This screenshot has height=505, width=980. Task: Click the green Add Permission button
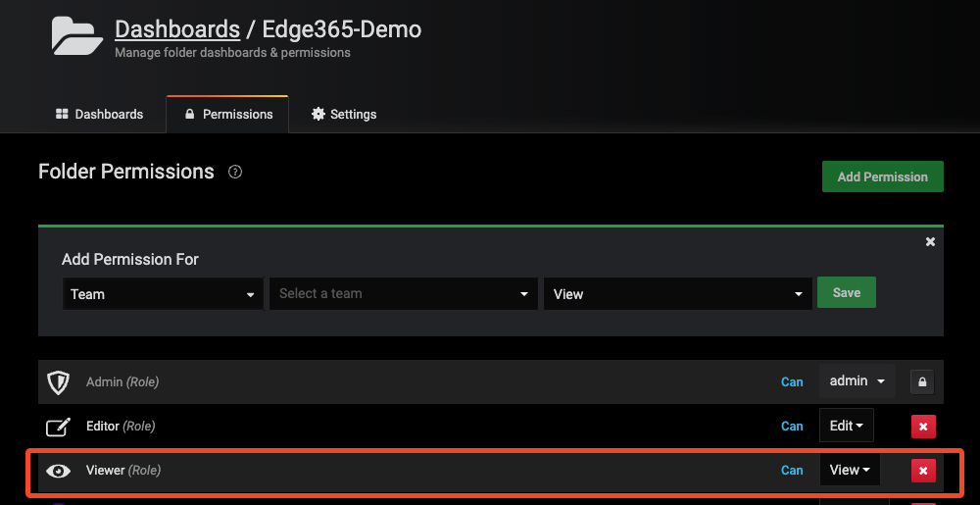882,177
